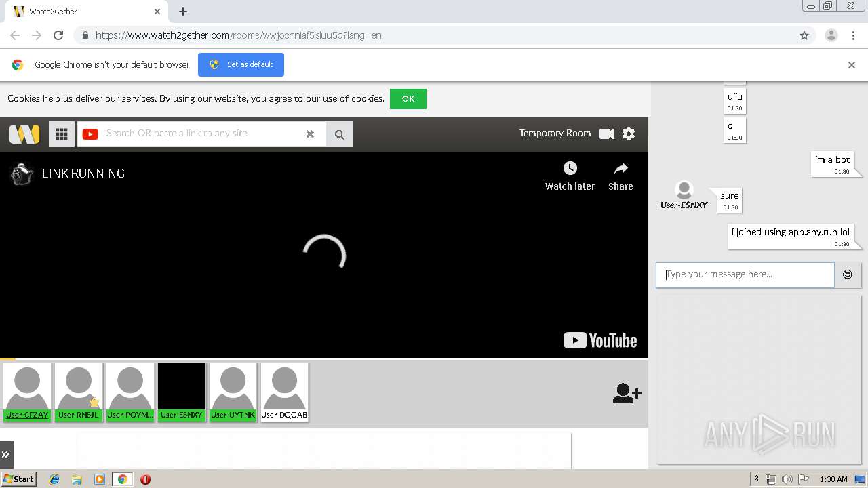Expand the side panel chevron arrows
The width and height of the screenshot is (868, 488).
click(6, 455)
